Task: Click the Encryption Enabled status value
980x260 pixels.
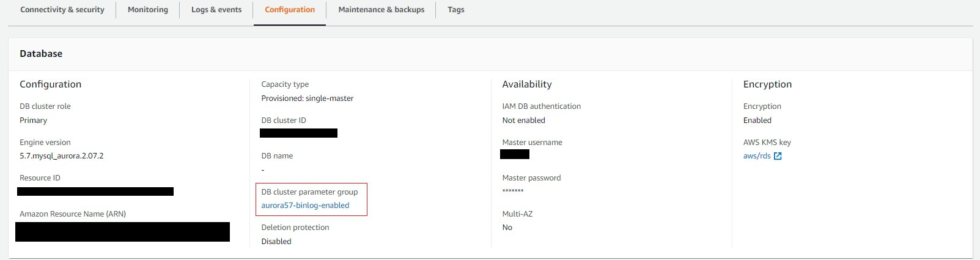Action: pos(757,121)
